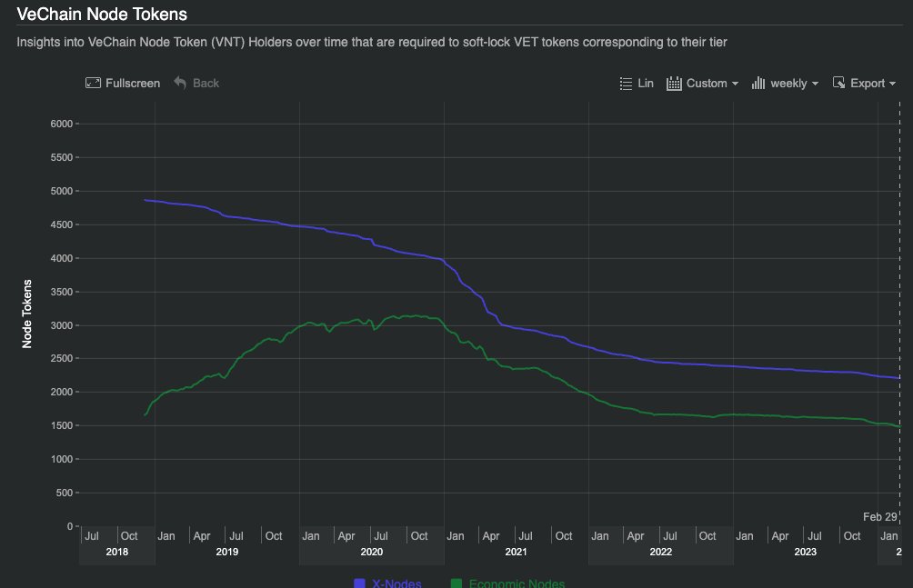Click the 2021 year label on axis
The width and height of the screenshot is (913, 588).
pos(516,552)
